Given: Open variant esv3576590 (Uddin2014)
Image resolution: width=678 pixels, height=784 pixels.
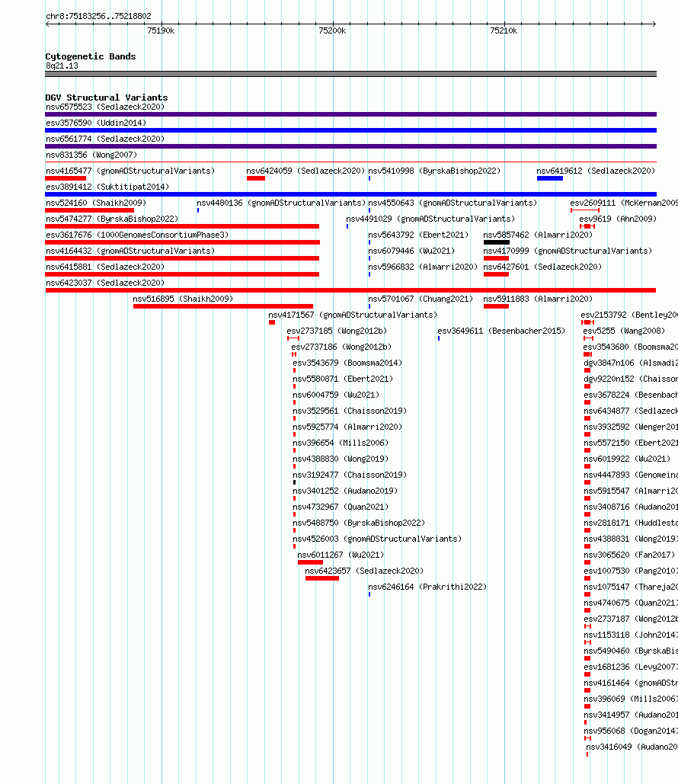Looking at the screenshot, I should click(x=96, y=123).
